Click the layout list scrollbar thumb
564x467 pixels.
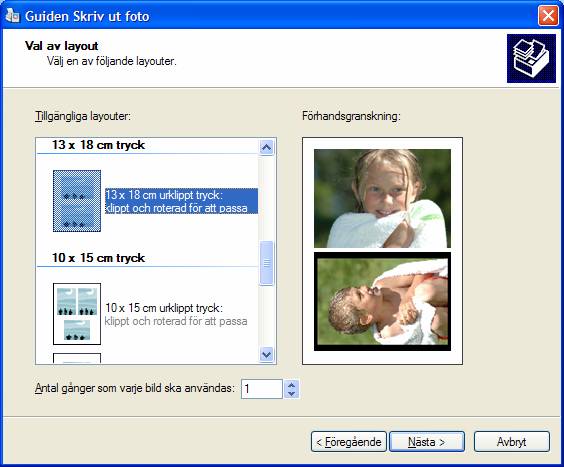[x=267, y=263]
